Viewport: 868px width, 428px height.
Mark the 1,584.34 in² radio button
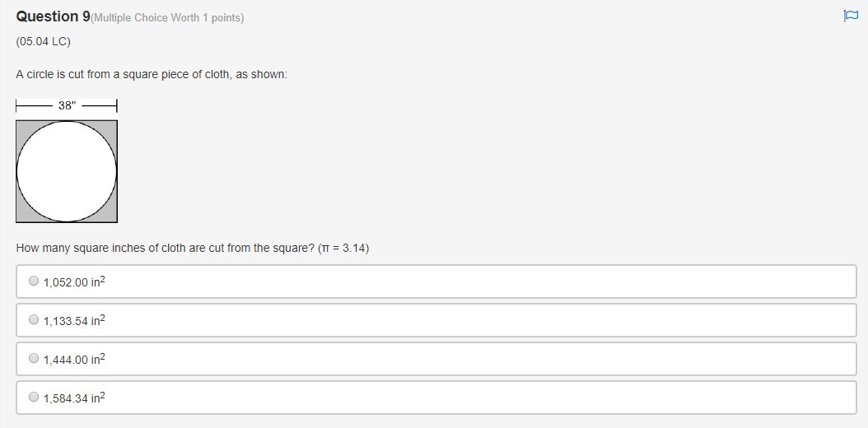point(34,397)
